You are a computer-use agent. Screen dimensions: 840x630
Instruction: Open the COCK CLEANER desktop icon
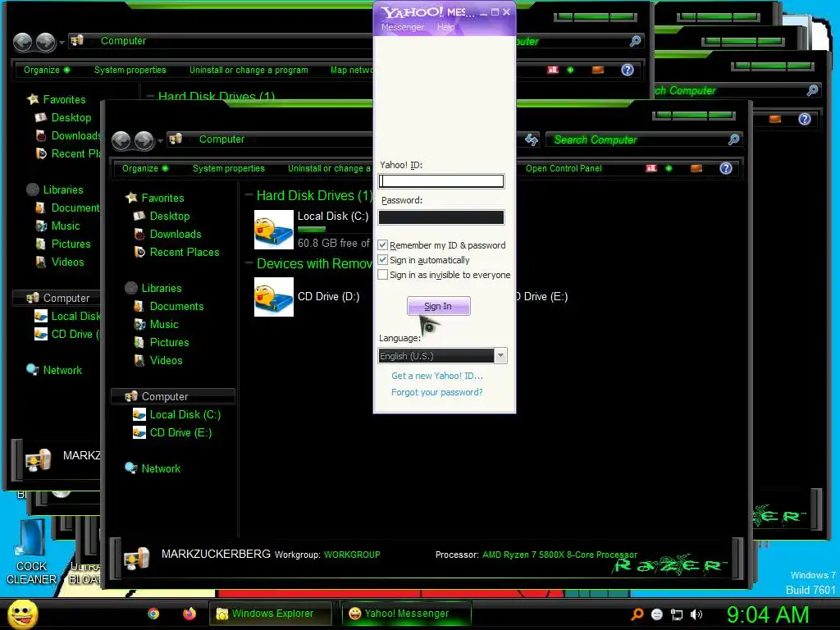30,552
